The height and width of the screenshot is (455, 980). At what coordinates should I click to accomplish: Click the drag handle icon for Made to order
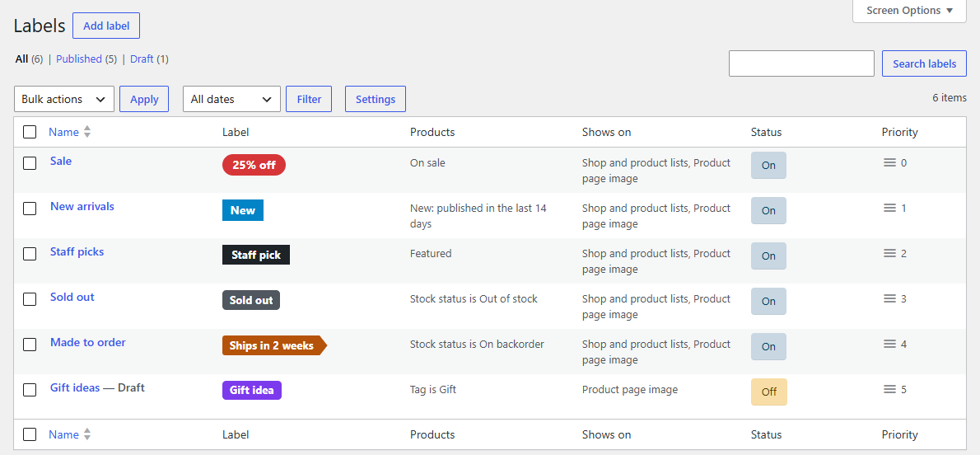(x=889, y=345)
